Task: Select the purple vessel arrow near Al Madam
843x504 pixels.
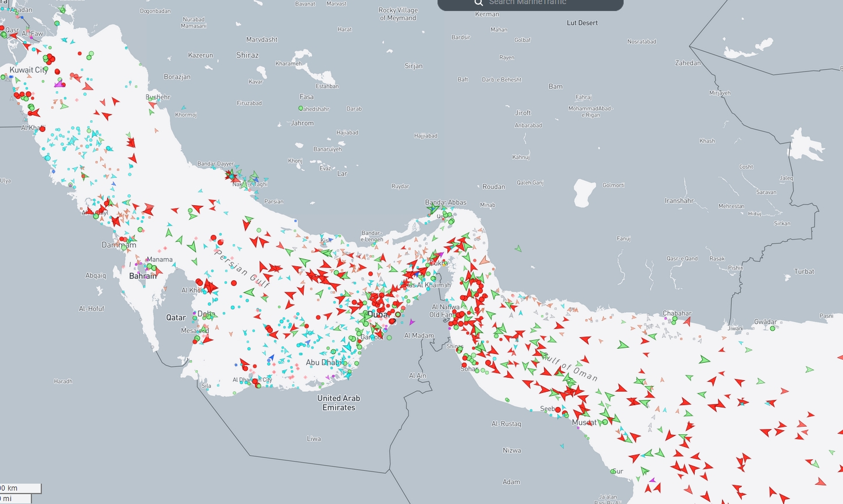Action: coord(412,321)
